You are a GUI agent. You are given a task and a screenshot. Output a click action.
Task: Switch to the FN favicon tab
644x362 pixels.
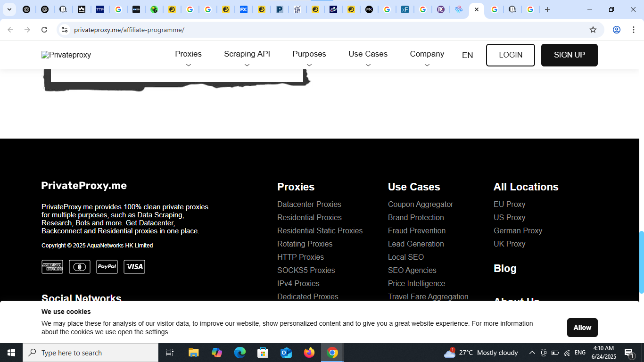click(x=369, y=9)
